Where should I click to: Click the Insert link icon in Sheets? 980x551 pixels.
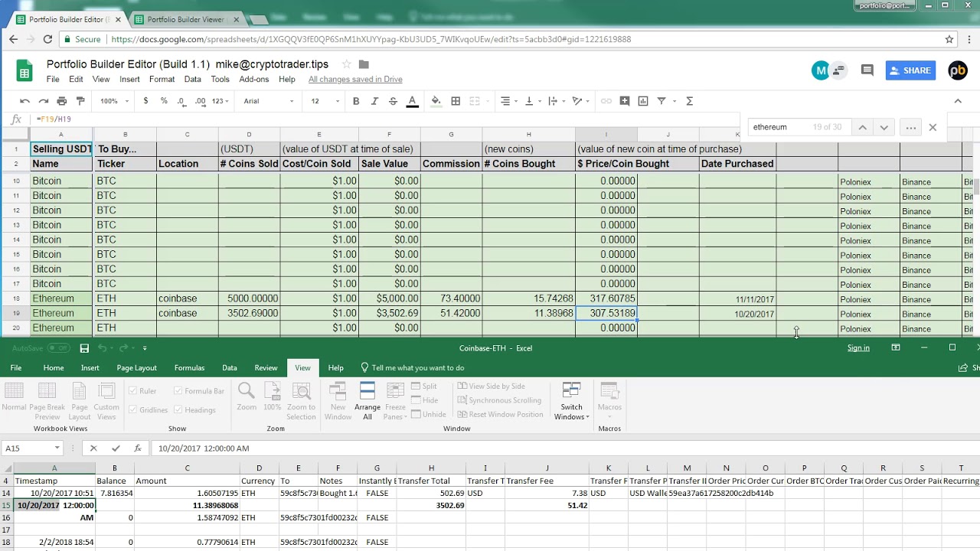coord(606,101)
